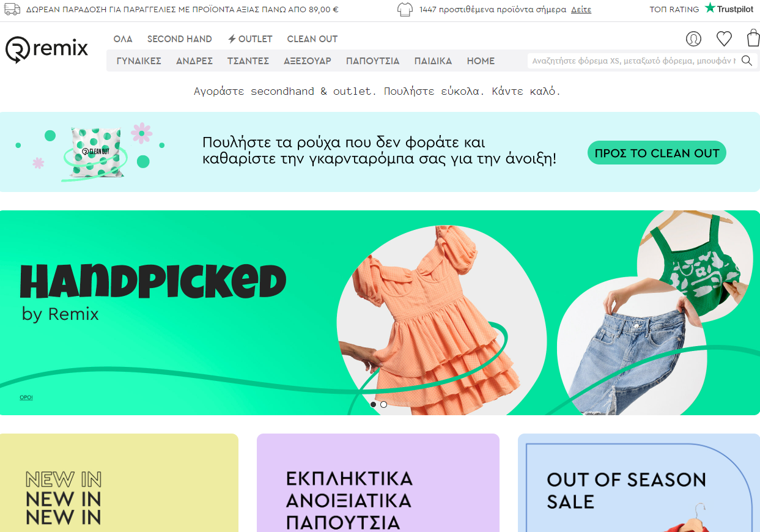Click the search input field
The height and width of the screenshot is (532, 760).
click(x=633, y=61)
